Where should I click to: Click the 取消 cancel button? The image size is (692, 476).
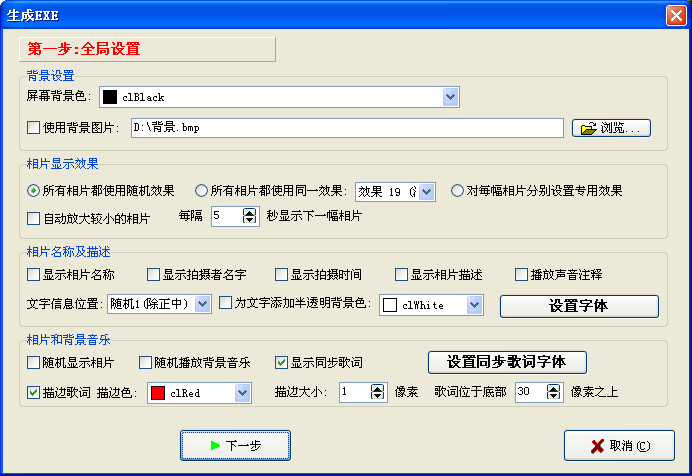[618, 445]
